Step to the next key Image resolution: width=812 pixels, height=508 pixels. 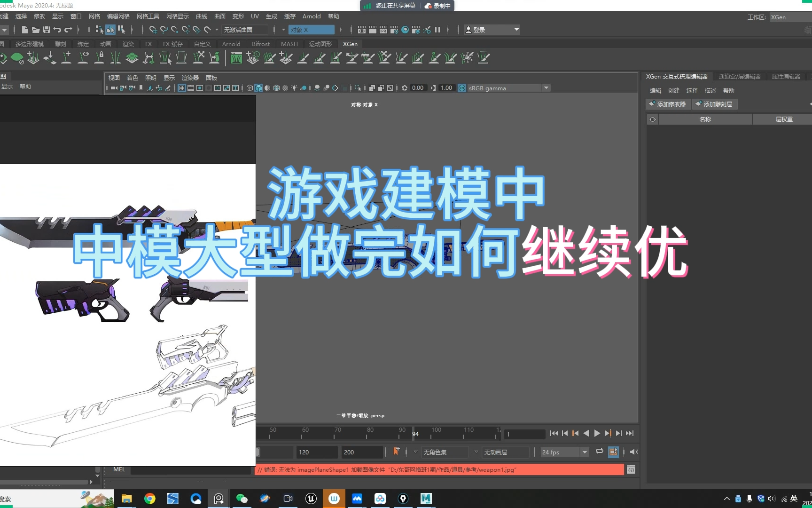(x=608, y=433)
